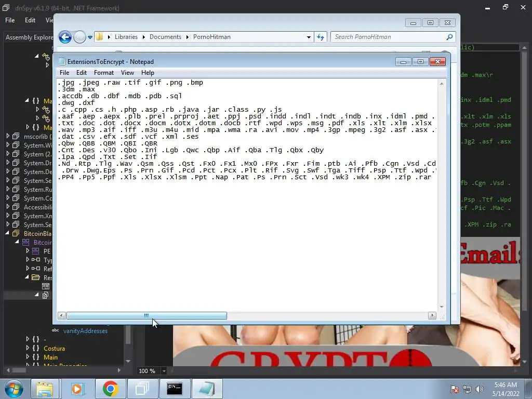Select vanityAddresses in the tree
Image resolution: width=532 pixels, height=399 pixels.
85,331
